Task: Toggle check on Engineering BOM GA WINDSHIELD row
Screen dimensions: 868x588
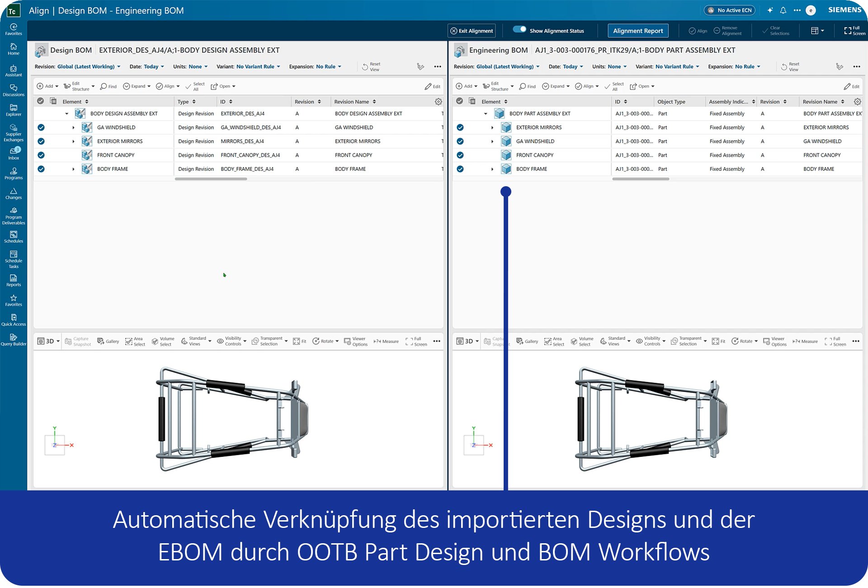Action: pyautogui.click(x=460, y=141)
